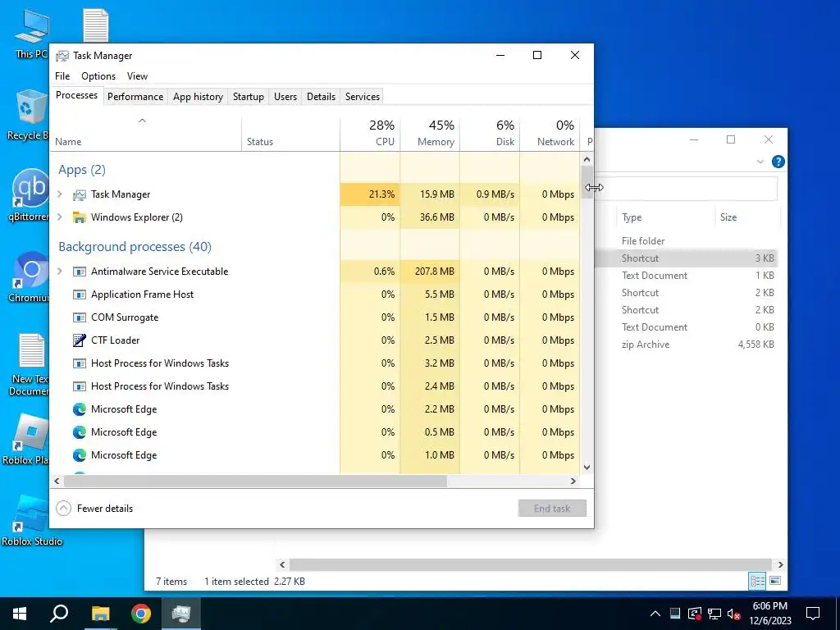Click the COM Surrogate process icon
This screenshot has height=630, width=840.
click(80, 317)
